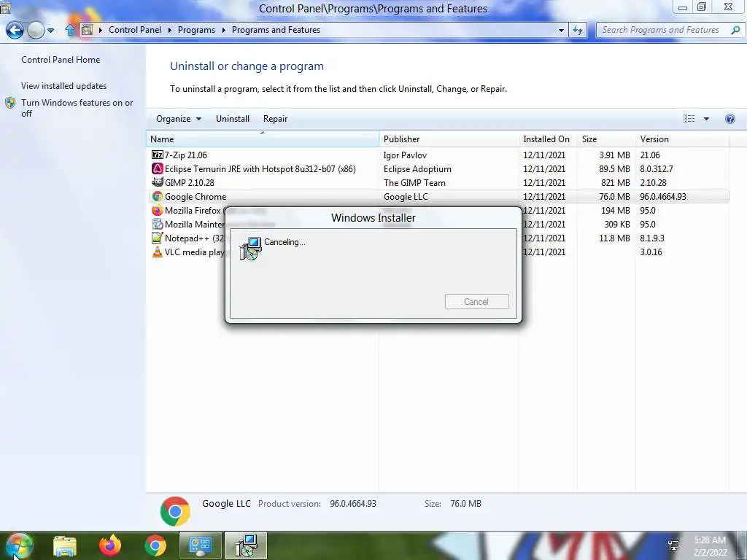Open Turn Windows features on or off
The width and height of the screenshot is (747, 560).
click(77, 108)
